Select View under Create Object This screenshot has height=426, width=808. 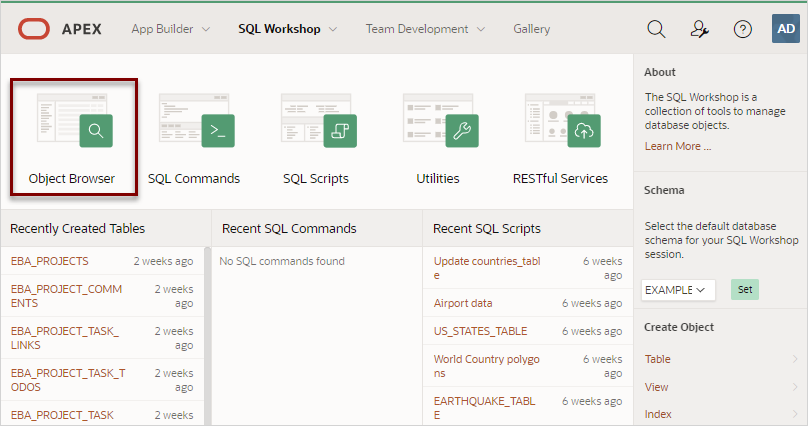(x=656, y=387)
